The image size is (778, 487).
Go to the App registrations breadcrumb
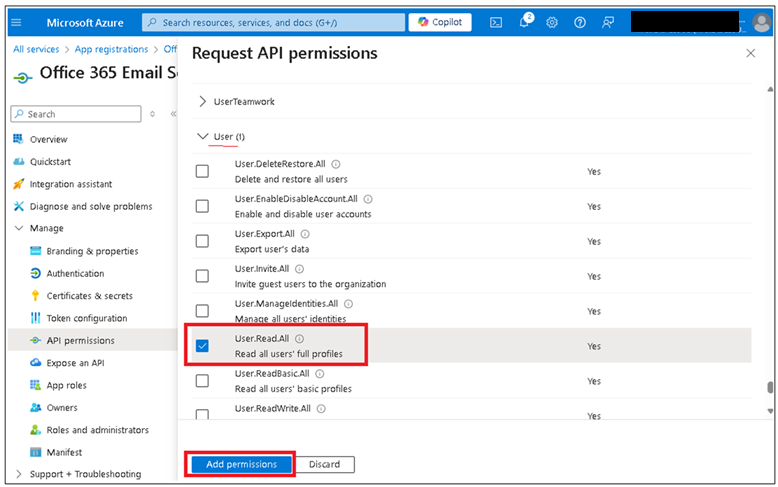click(x=111, y=49)
